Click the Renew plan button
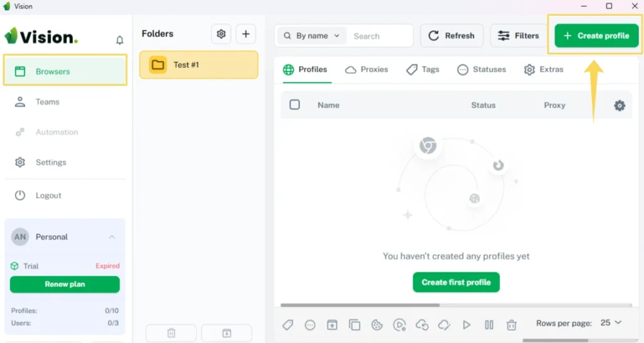The width and height of the screenshot is (644, 343). click(x=65, y=284)
